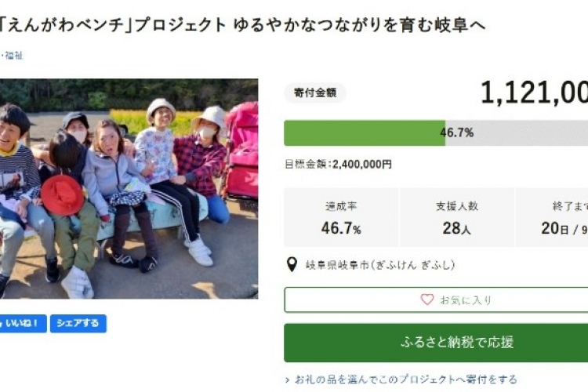Click the 福祉 category link
This screenshot has height=392, width=588.
click(15, 56)
